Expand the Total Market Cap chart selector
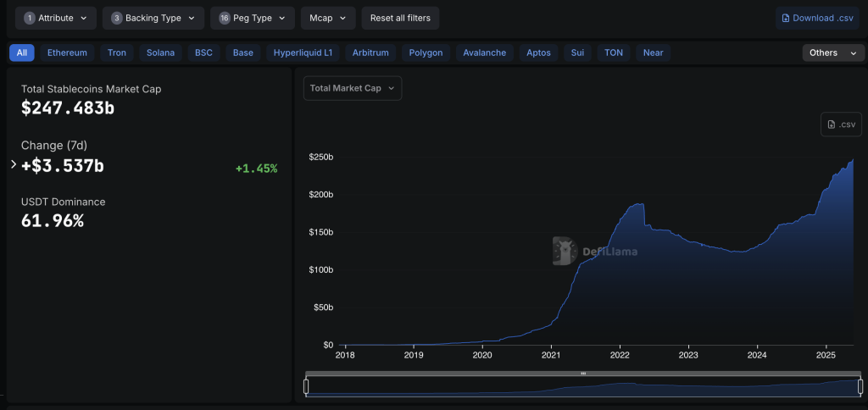The height and width of the screenshot is (410, 868). point(353,88)
